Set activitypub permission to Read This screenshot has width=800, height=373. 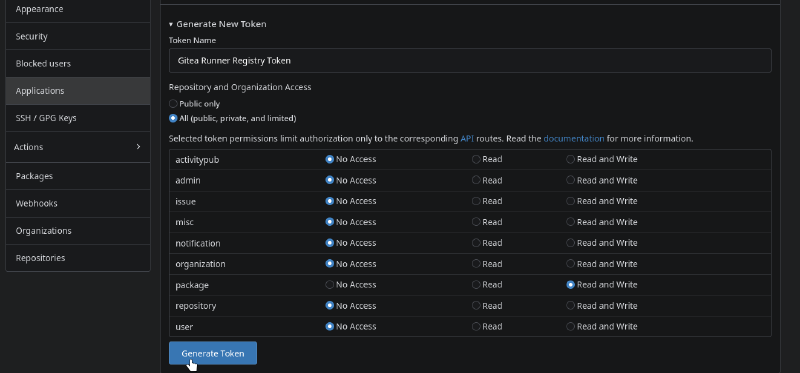pos(476,159)
